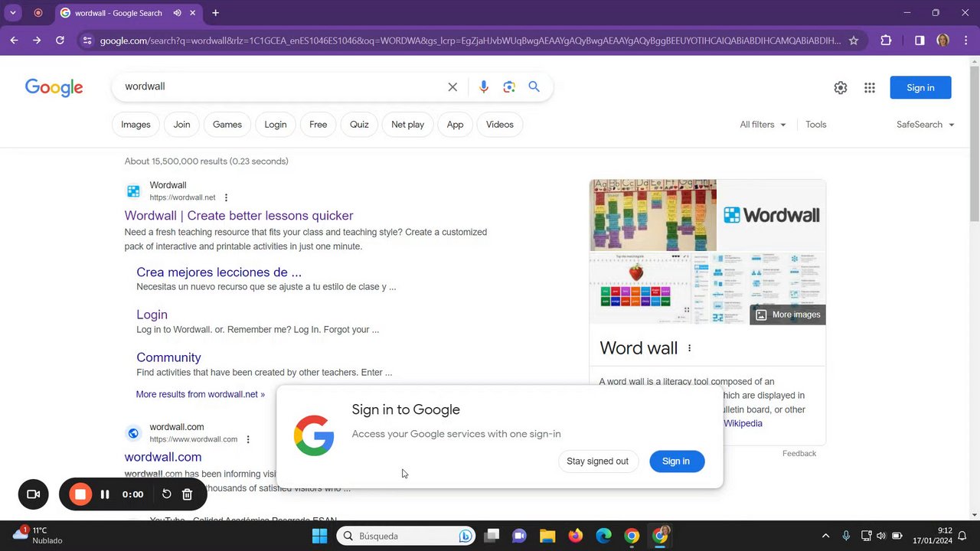The height and width of the screenshot is (551, 980).
Task: Open the Wikipedia link in knowledge panel
Action: (x=743, y=423)
